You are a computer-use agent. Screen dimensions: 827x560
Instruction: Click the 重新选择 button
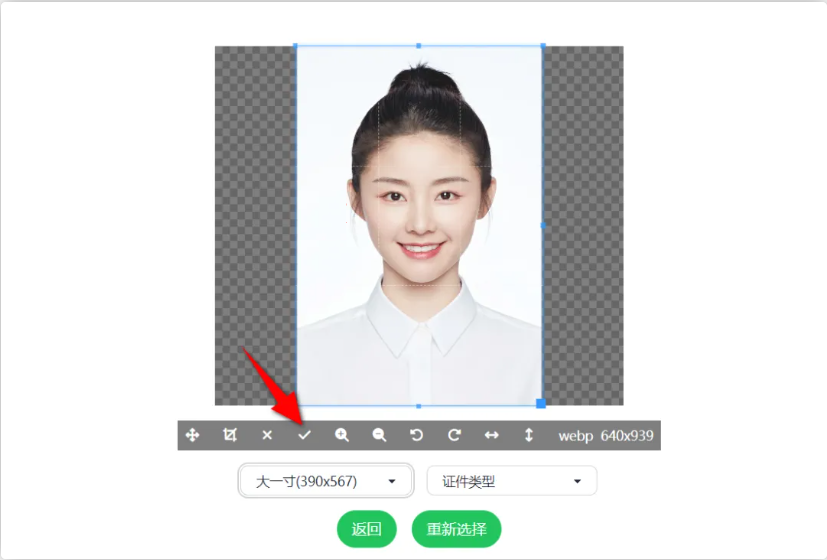(x=456, y=529)
